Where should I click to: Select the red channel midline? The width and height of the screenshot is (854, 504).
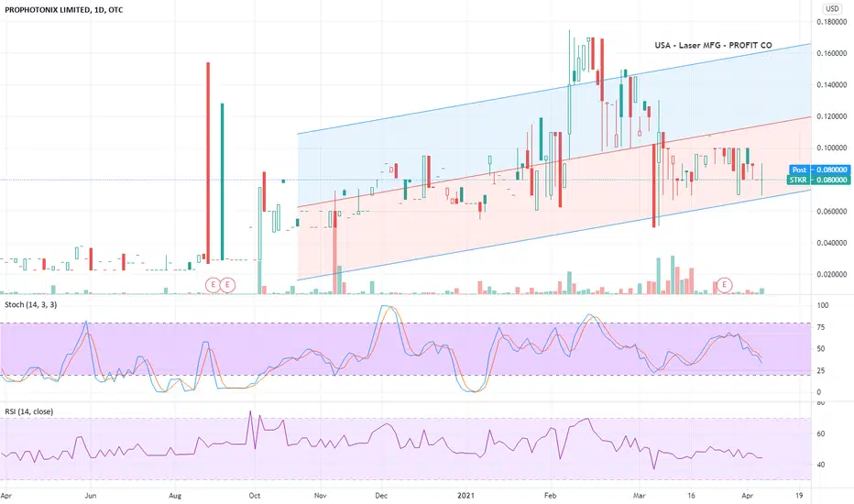[x=553, y=162]
